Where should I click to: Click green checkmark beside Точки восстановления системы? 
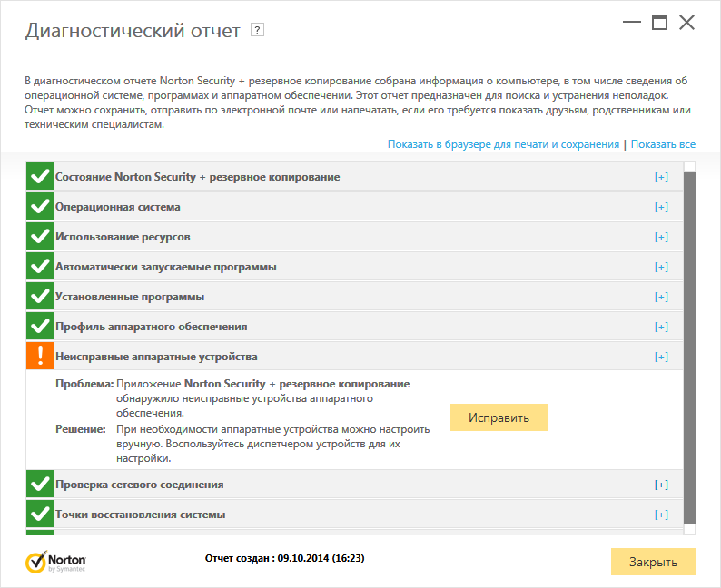point(40,514)
